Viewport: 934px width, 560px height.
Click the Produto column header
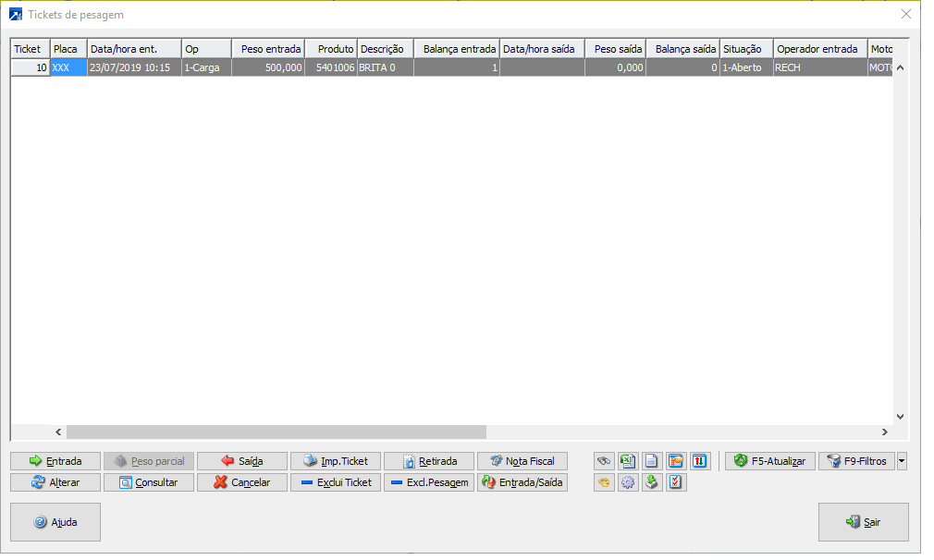(331, 49)
